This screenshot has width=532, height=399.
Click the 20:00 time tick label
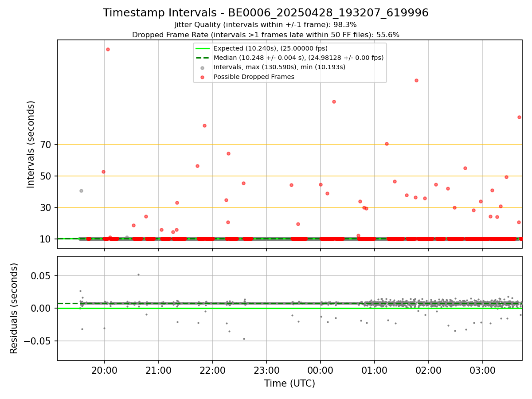pos(105,370)
